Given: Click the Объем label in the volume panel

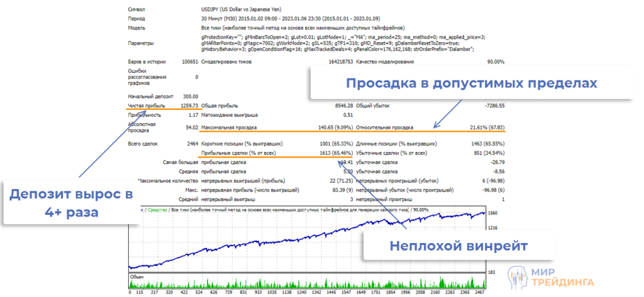Looking at the screenshot, I should point(138,276).
